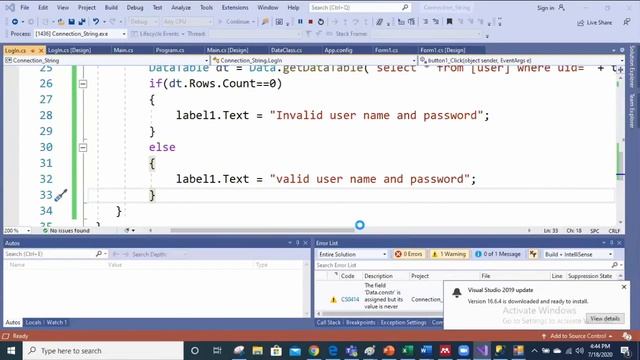
Task: Pin the Login.cs tab
Action: pos(32,50)
